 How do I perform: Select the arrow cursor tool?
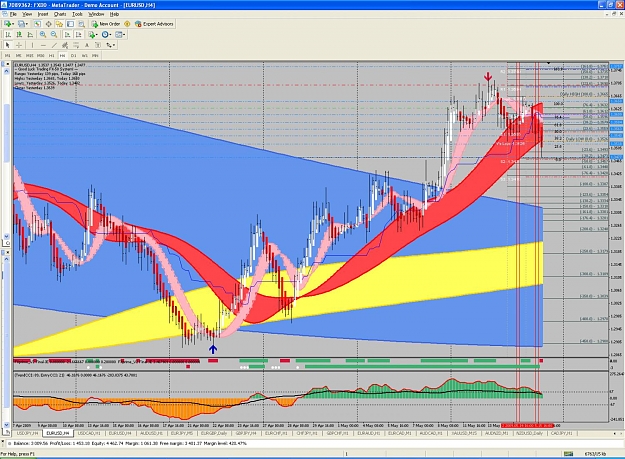coord(8,45)
